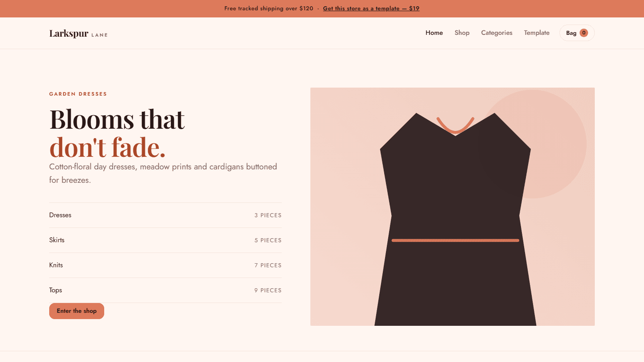Click the '5 PIECES' count

click(268, 240)
